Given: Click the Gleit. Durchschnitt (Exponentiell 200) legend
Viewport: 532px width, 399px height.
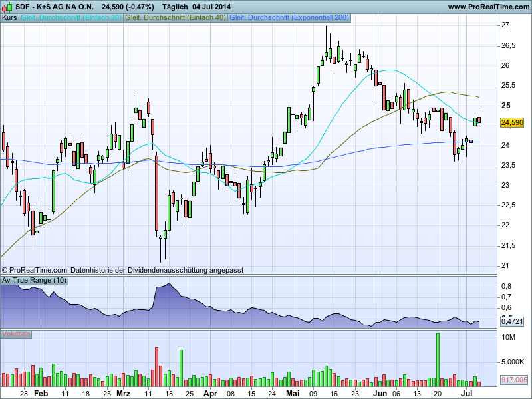Looking at the screenshot, I should pos(289,18).
